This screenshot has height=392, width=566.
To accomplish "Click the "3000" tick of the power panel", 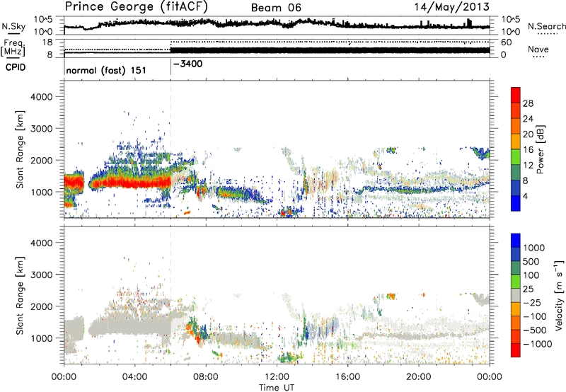I will coord(41,129).
